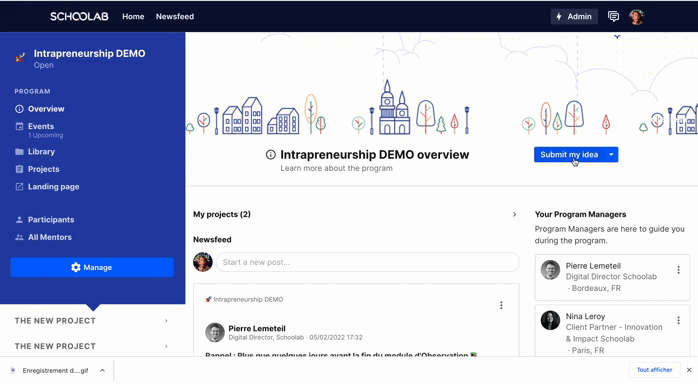Screen dimensions: 698x384
Task: Click the Open status under program title
Action: [x=44, y=65]
